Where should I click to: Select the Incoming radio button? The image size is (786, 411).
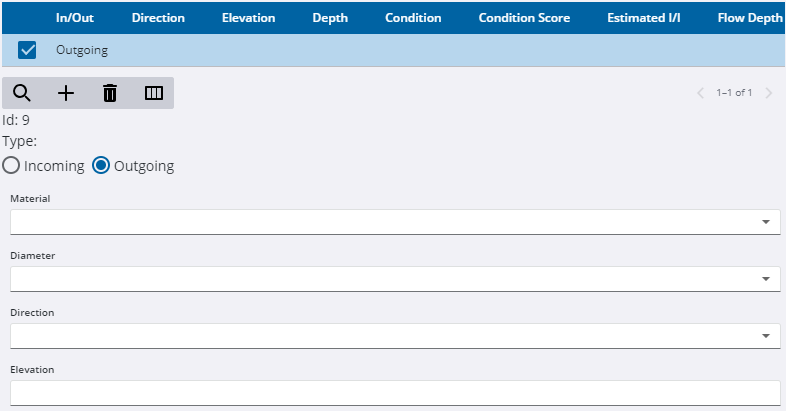[x=11, y=166]
